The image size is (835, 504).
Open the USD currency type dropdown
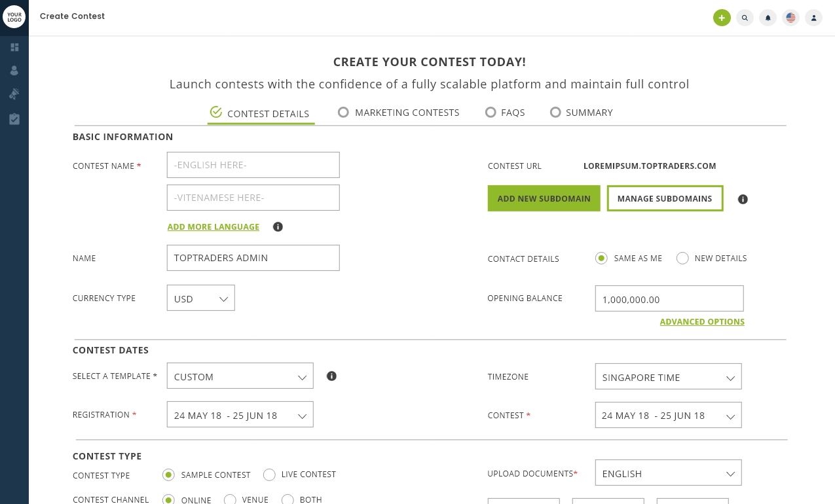tap(200, 298)
